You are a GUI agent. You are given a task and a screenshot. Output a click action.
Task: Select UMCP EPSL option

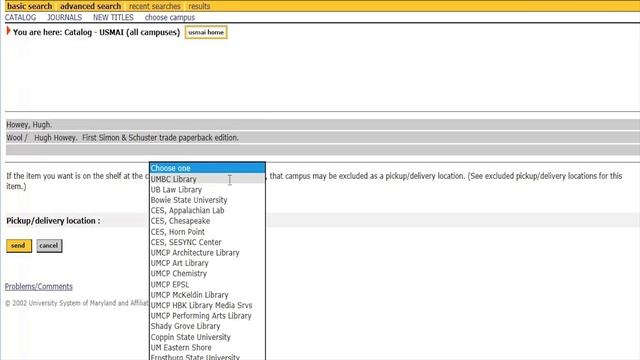(207, 284)
